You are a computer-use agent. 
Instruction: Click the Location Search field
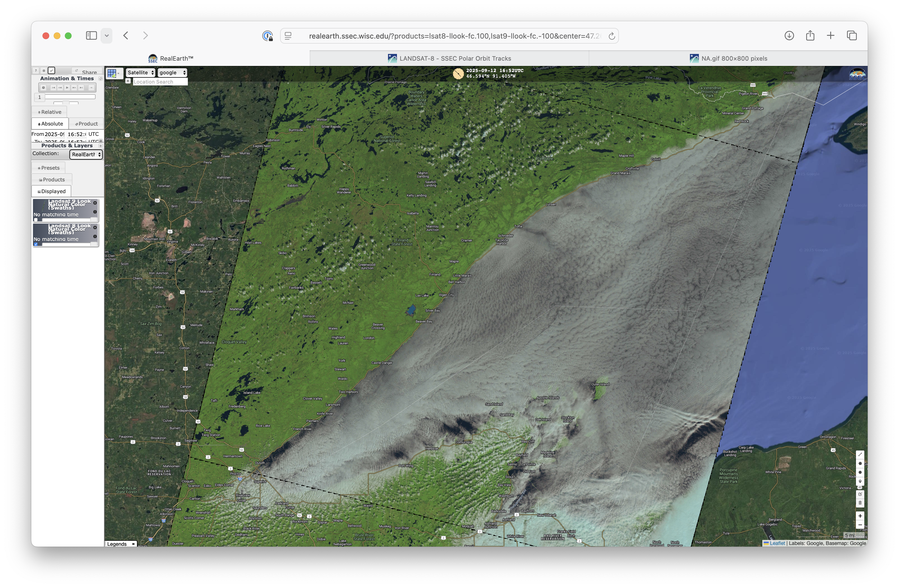coord(160,82)
